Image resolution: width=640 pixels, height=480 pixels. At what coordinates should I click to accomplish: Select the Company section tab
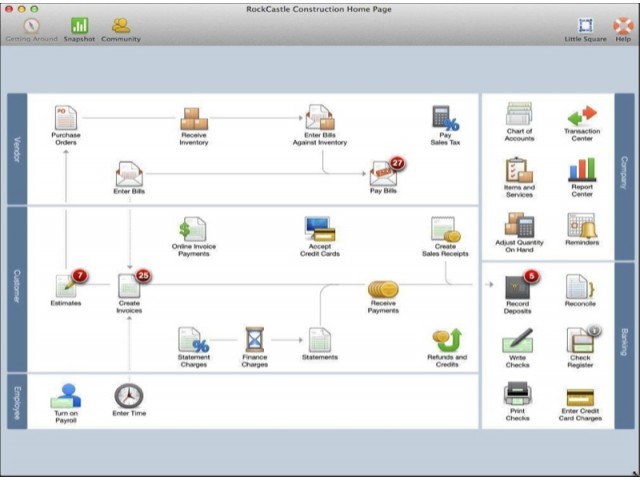point(624,177)
